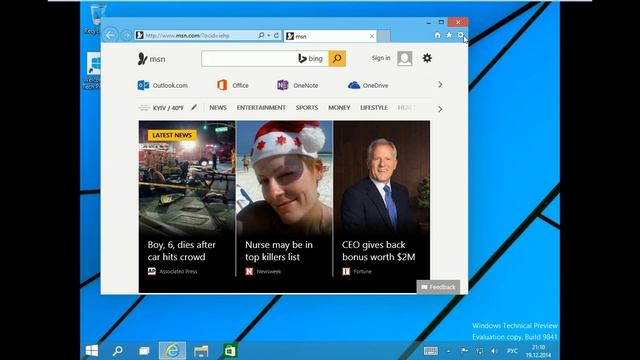The height and width of the screenshot is (360, 640).
Task: Go back using the browser back arrow
Action: point(111,35)
